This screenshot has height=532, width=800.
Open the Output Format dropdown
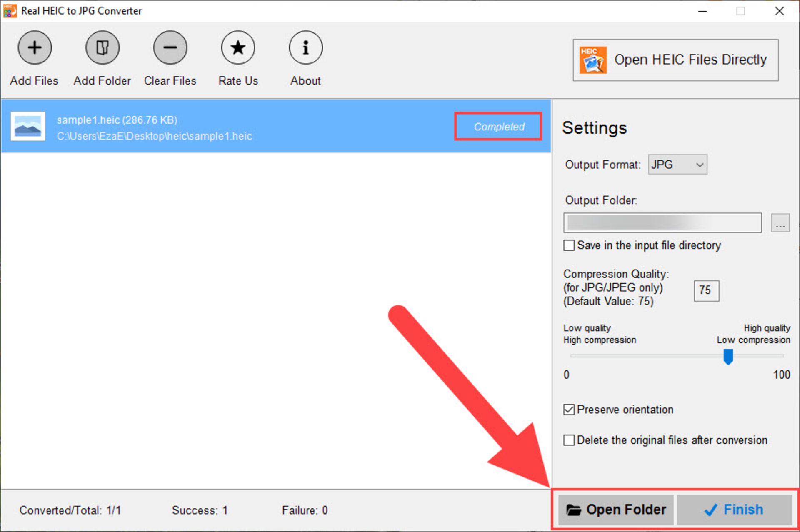[677, 165]
